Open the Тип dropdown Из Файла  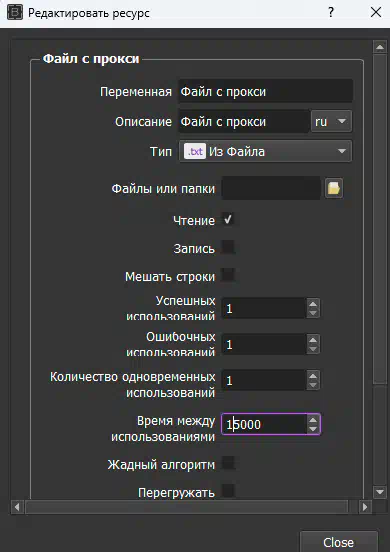click(265, 151)
